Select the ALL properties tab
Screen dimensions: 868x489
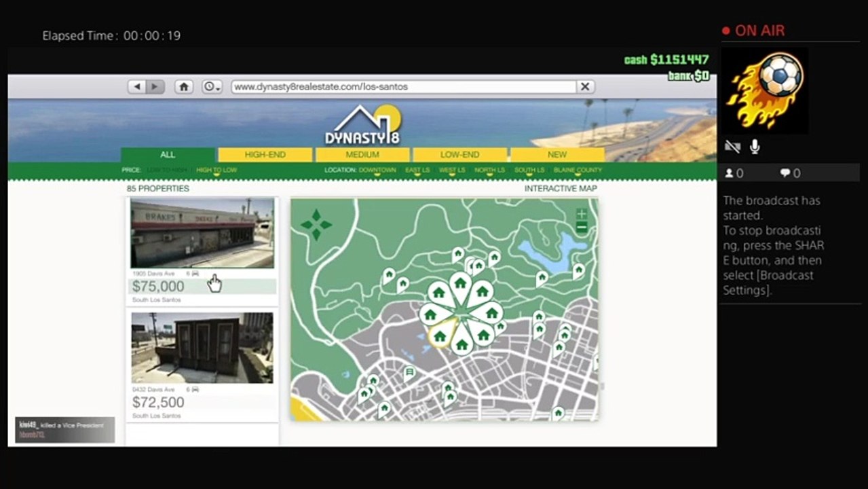click(x=168, y=155)
